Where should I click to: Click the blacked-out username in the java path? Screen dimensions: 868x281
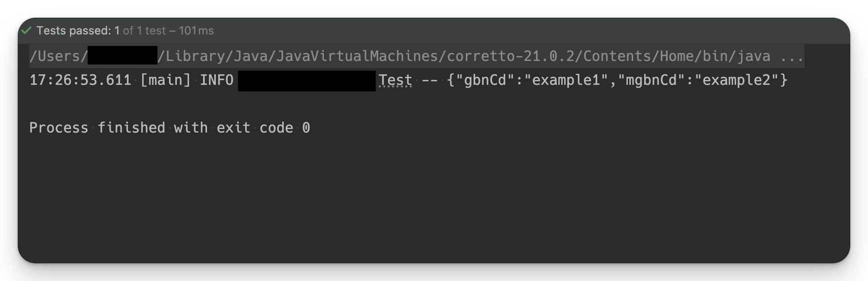[123, 56]
